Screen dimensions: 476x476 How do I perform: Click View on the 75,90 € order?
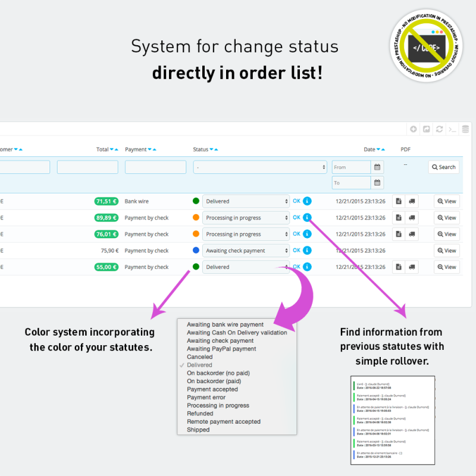coord(446,250)
